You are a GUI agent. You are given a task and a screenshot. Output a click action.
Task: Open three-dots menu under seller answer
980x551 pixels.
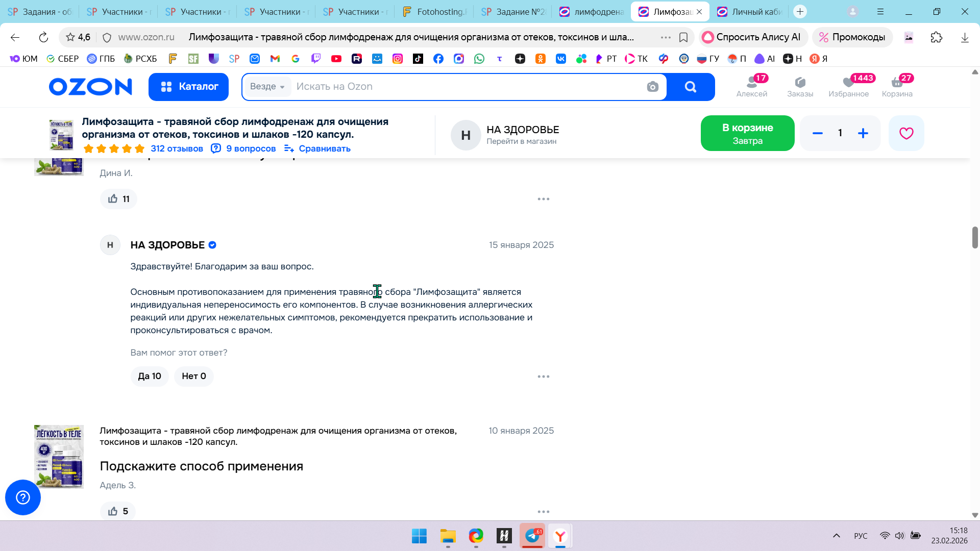(x=543, y=377)
